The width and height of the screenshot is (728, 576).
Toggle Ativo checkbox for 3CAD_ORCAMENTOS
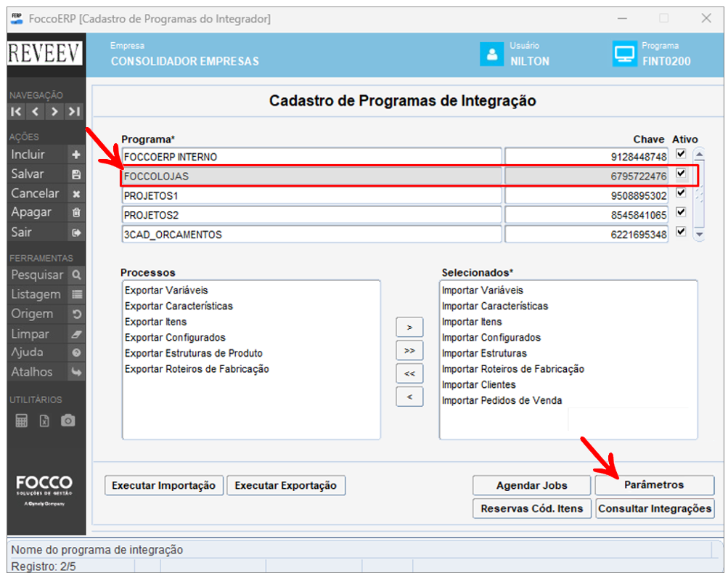681,231
